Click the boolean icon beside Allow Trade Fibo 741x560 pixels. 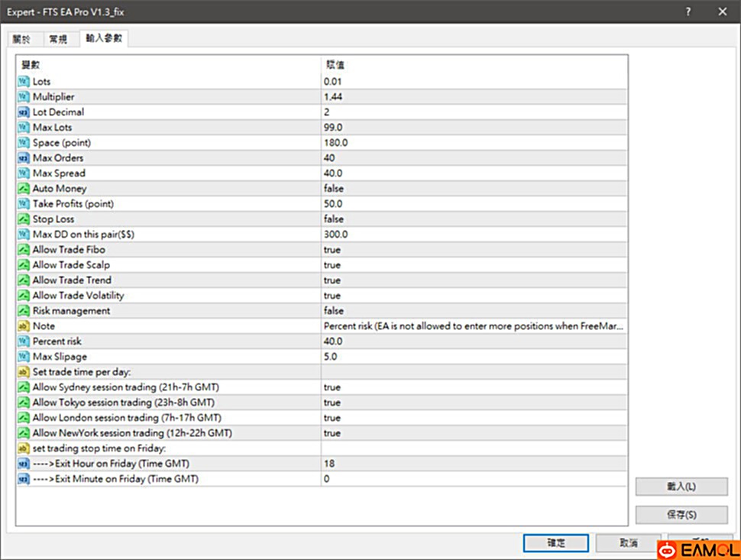[24, 250]
